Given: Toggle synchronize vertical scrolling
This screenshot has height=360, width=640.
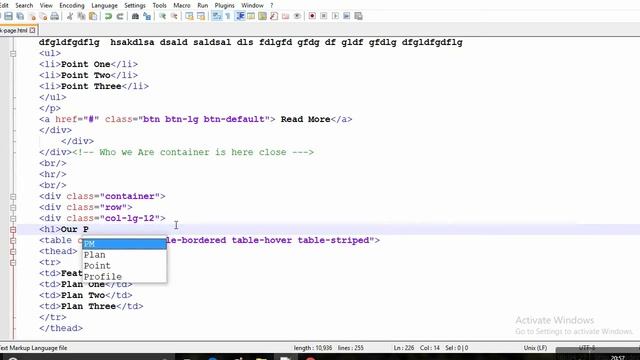Looking at the screenshot, I should (x=189, y=16).
